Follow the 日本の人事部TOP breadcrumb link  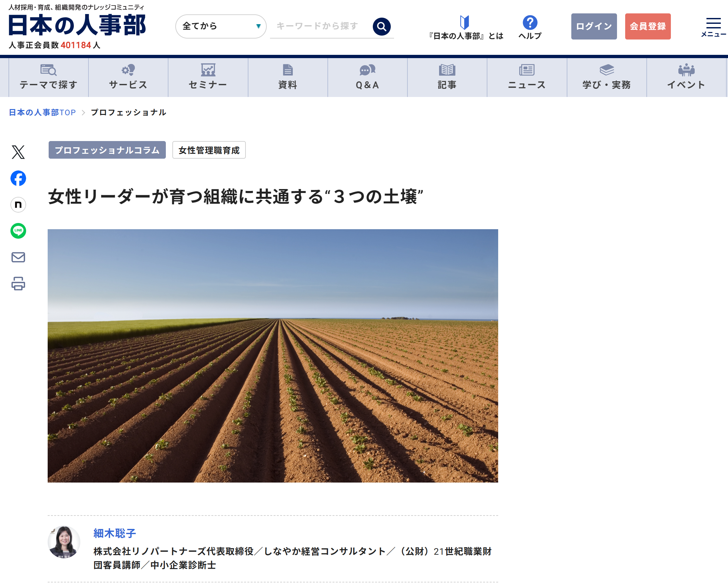pyautogui.click(x=42, y=112)
